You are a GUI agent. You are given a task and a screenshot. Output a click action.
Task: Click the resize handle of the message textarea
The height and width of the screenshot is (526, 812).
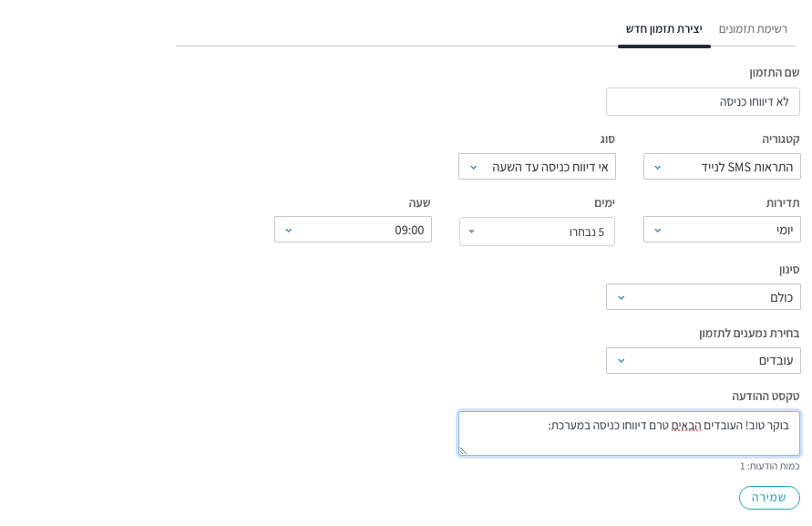pos(463,450)
